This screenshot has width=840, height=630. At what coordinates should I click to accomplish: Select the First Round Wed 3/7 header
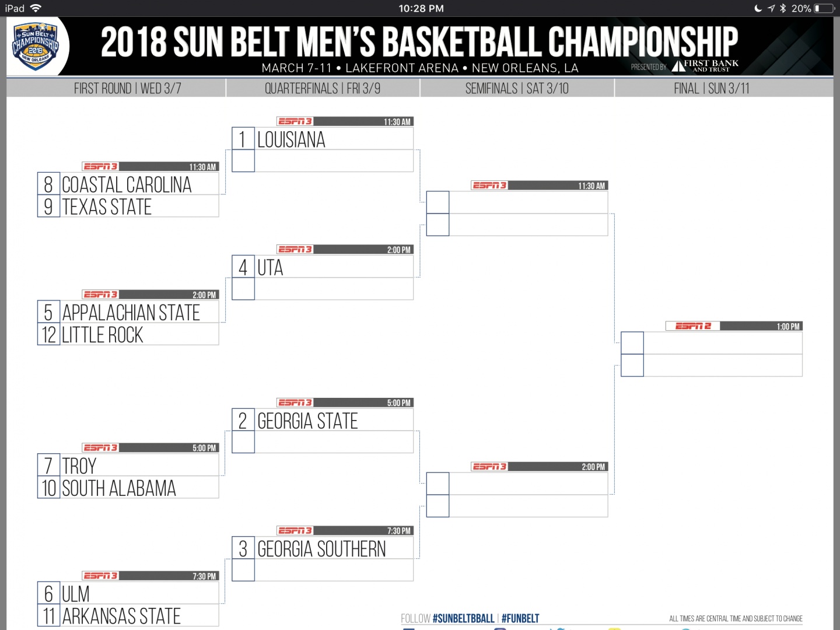tap(127, 89)
